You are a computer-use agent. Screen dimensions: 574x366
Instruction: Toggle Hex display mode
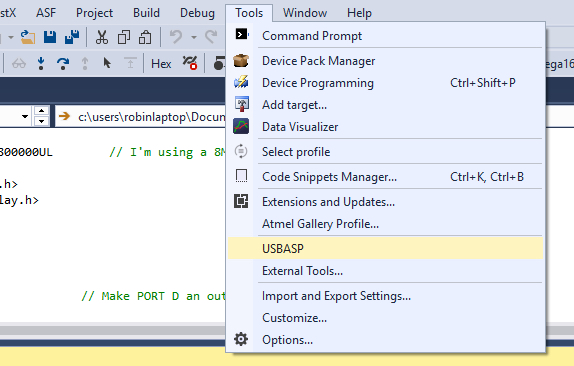click(161, 64)
